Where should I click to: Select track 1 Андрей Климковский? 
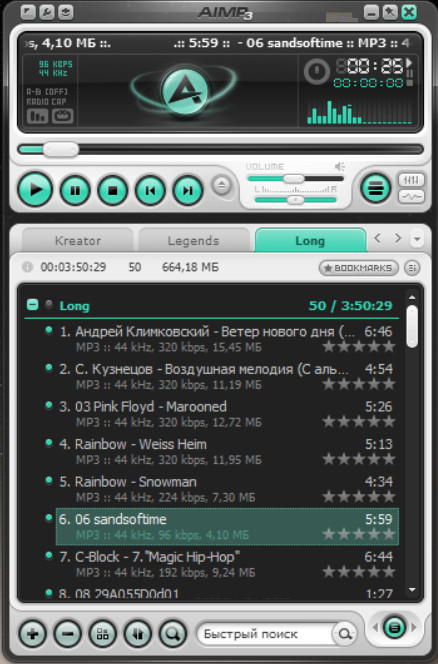coord(227,339)
